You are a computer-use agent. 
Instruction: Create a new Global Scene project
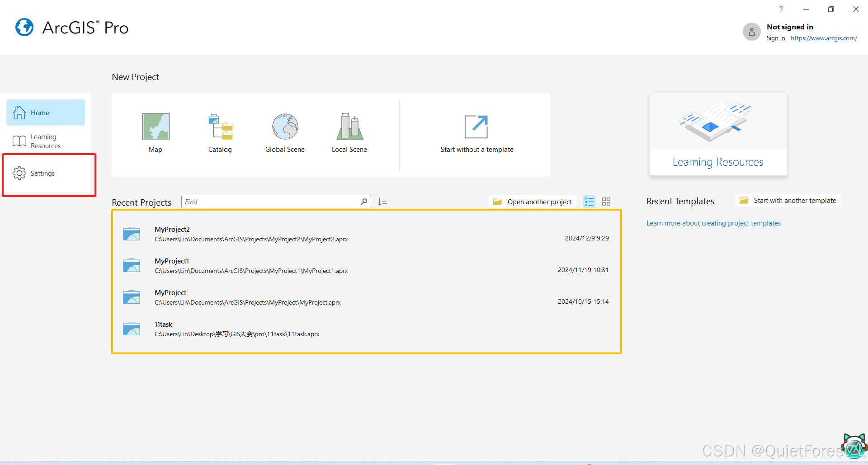(285, 133)
